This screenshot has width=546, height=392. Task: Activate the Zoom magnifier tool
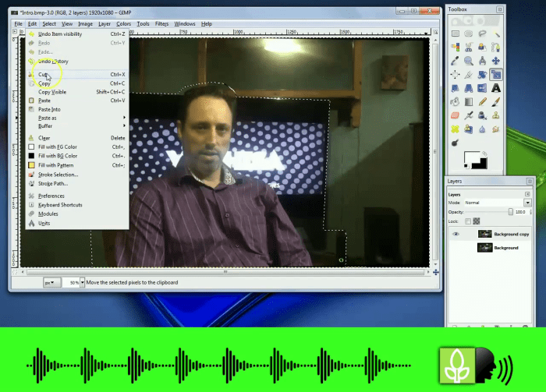click(469, 61)
